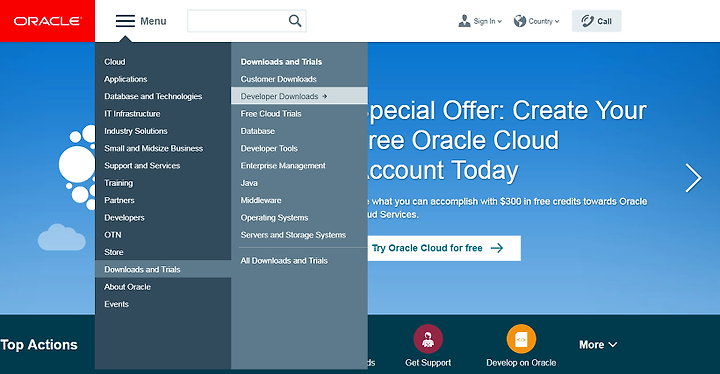Select Java downloads link
This screenshot has width=720, height=374.
249,183
